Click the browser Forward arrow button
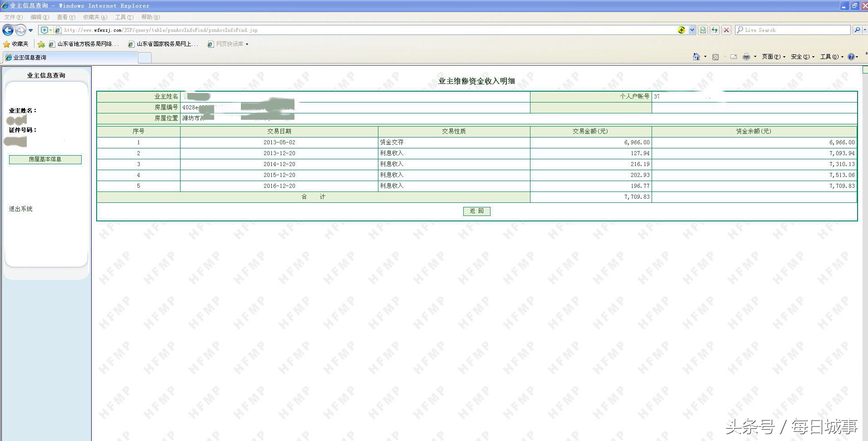The image size is (868, 441). coord(20,30)
